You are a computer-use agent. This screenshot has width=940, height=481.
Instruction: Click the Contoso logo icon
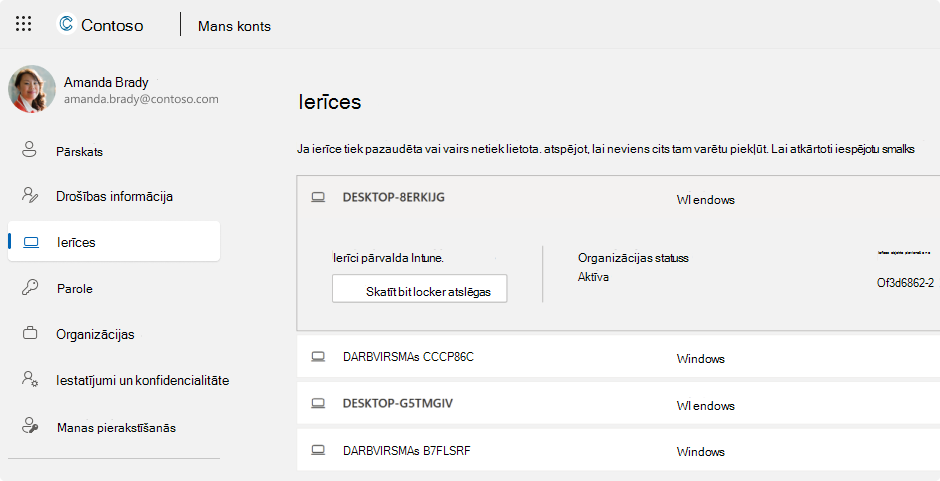[66, 24]
